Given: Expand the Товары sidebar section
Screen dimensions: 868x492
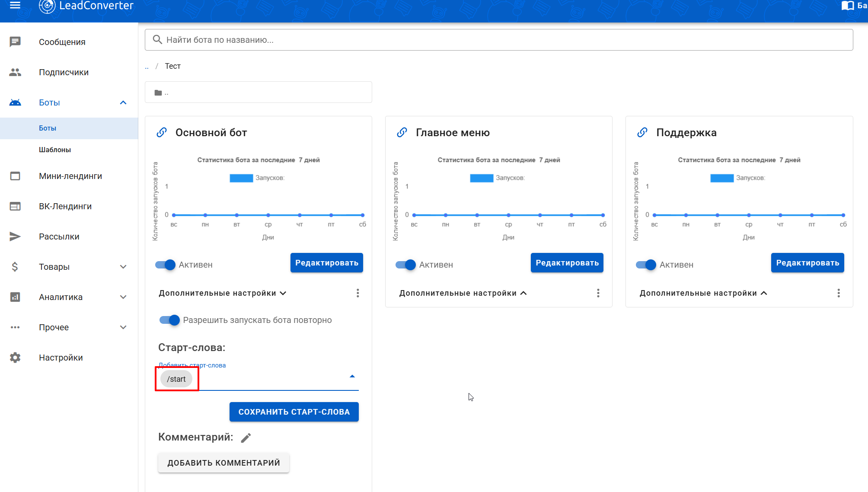Looking at the screenshot, I should 69,267.
